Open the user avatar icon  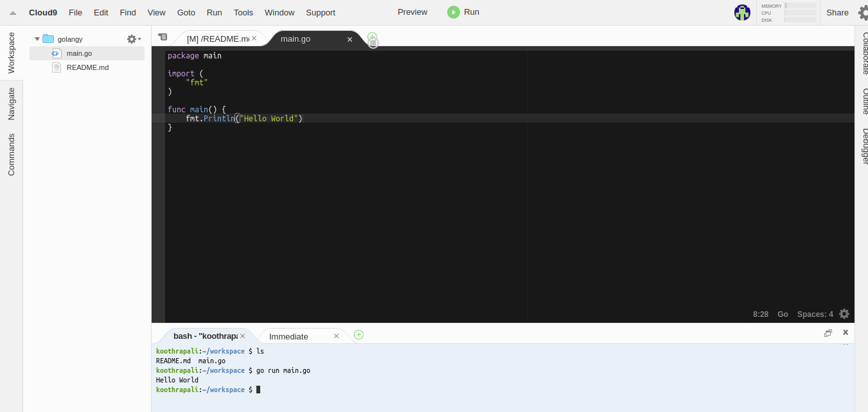(742, 12)
